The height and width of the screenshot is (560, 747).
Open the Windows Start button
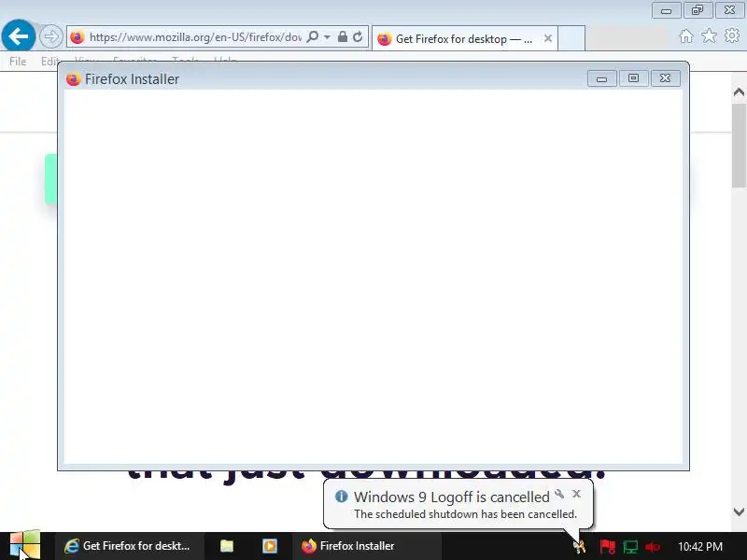point(25,546)
